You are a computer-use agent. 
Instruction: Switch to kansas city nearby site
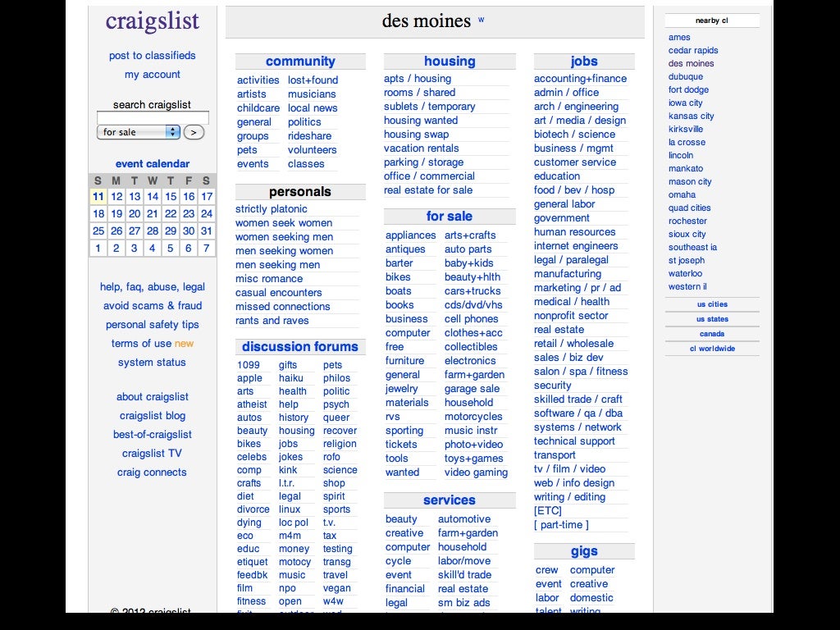pos(691,116)
